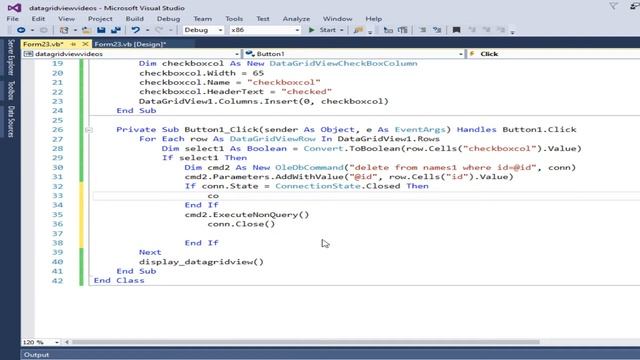Open the Server Explorer side panel
This screenshot has width=640, height=360.
(x=11, y=57)
